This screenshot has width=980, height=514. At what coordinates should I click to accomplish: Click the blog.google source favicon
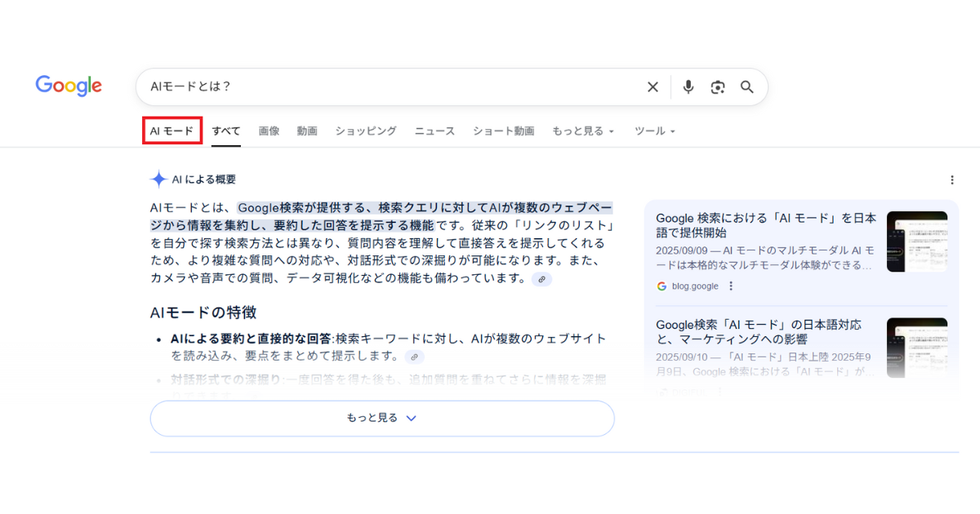click(661, 286)
